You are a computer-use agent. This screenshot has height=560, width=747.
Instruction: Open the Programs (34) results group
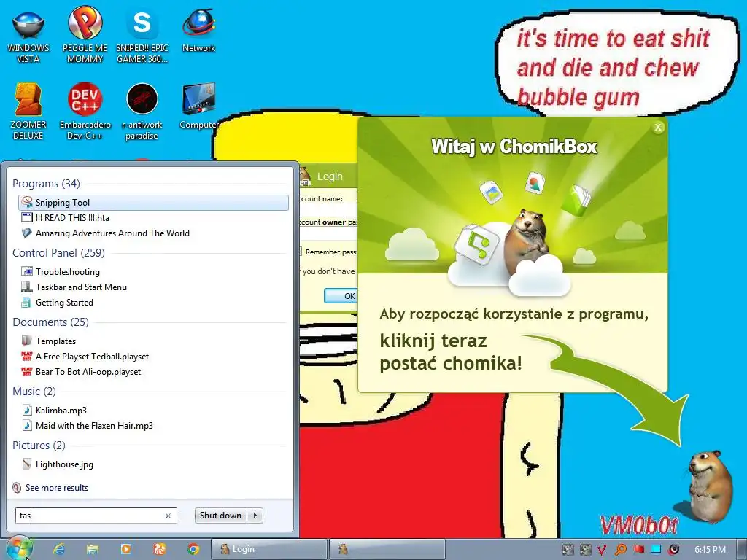coord(46,183)
